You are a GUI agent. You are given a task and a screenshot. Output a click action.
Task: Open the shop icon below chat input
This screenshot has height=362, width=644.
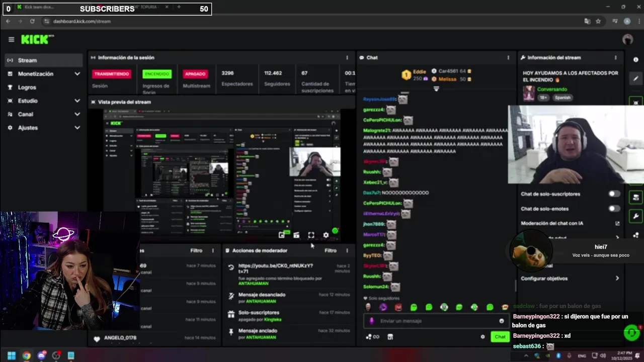click(390, 337)
